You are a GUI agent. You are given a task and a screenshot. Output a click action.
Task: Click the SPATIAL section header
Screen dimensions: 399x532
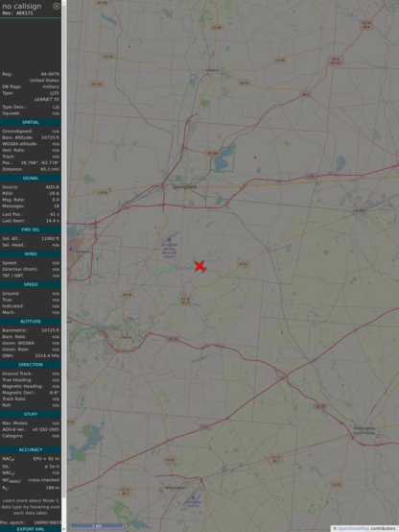tap(31, 122)
